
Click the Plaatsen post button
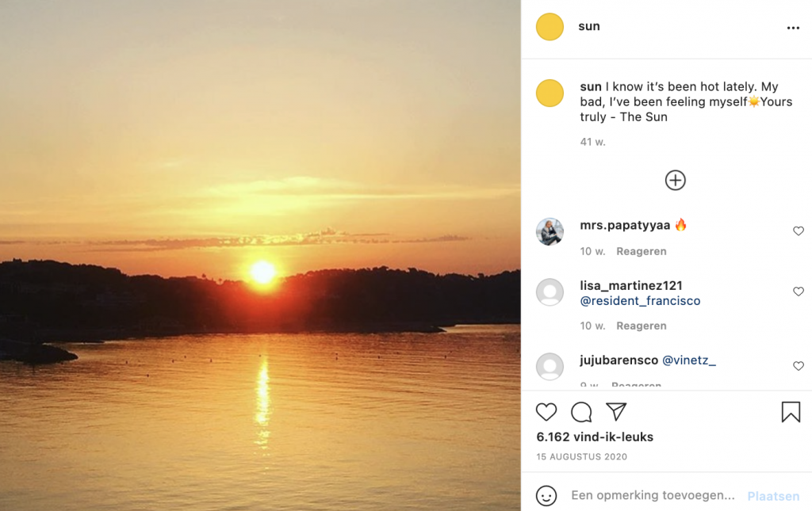pyautogui.click(x=773, y=497)
